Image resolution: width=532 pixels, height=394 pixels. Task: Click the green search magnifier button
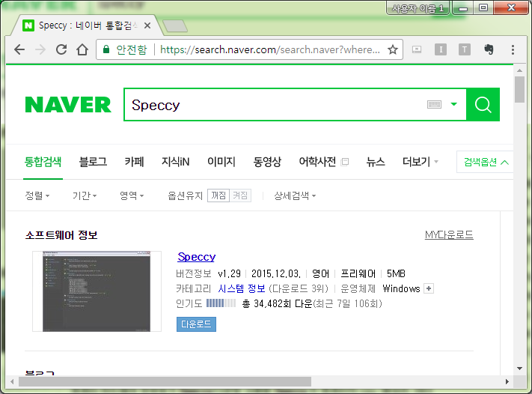tap(483, 104)
